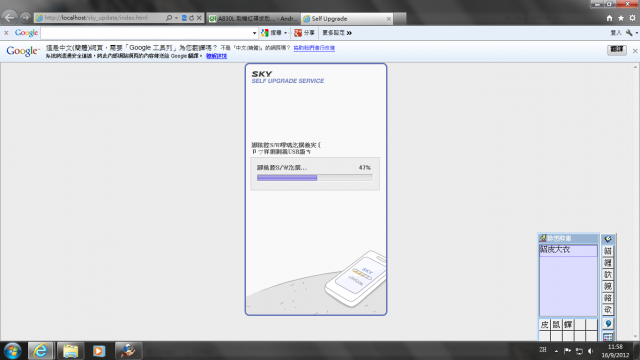Open Windows Explorer folder on taskbar
This screenshot has height=360, width=640.
pyautogui.click(x=70, y=351)
